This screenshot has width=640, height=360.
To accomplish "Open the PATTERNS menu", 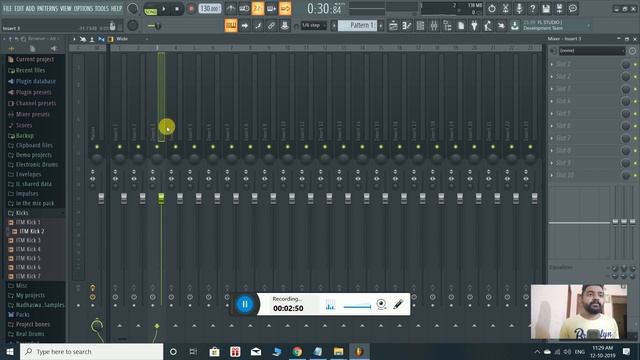I will pyautogui.click(x=48, y=8).
